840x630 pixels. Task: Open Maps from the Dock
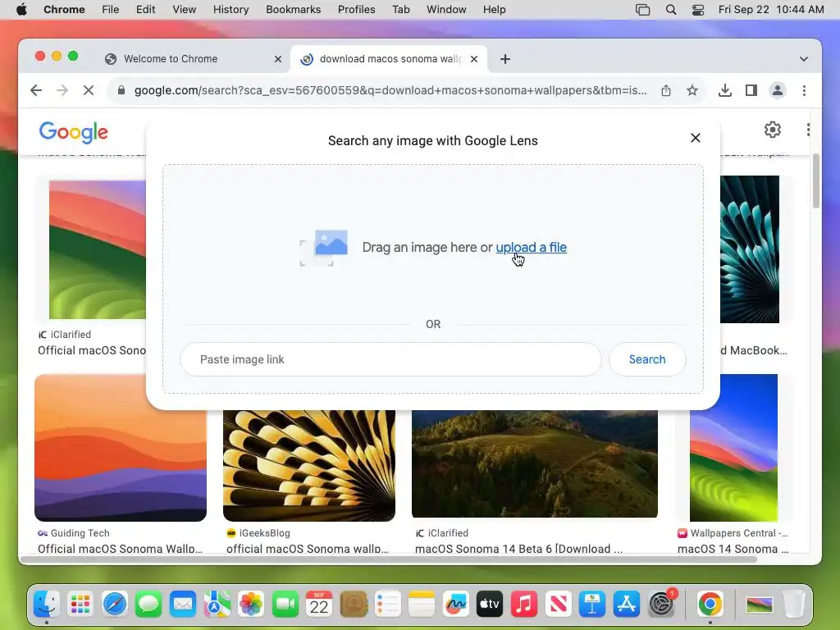coord(217,605)
